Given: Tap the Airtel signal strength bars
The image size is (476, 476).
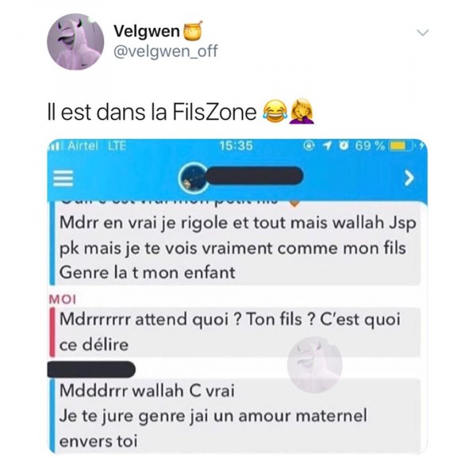Looking at the screenshot, I should (56, 146).
